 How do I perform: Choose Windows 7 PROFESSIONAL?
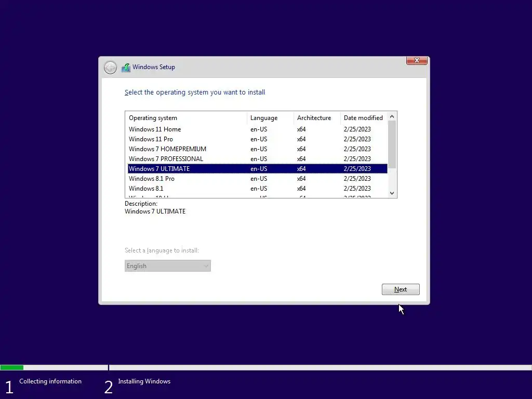(258, 159)
